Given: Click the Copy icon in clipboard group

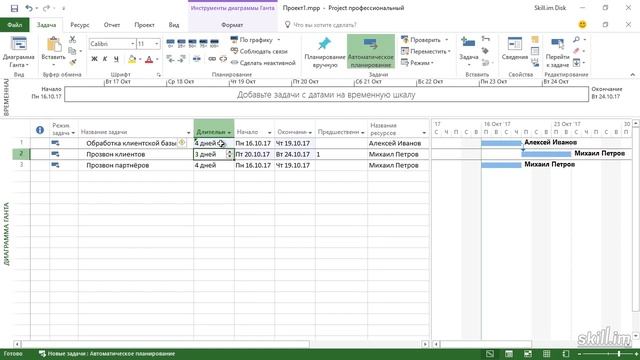Looking at the screenshot, I should [x=72, y=51].
